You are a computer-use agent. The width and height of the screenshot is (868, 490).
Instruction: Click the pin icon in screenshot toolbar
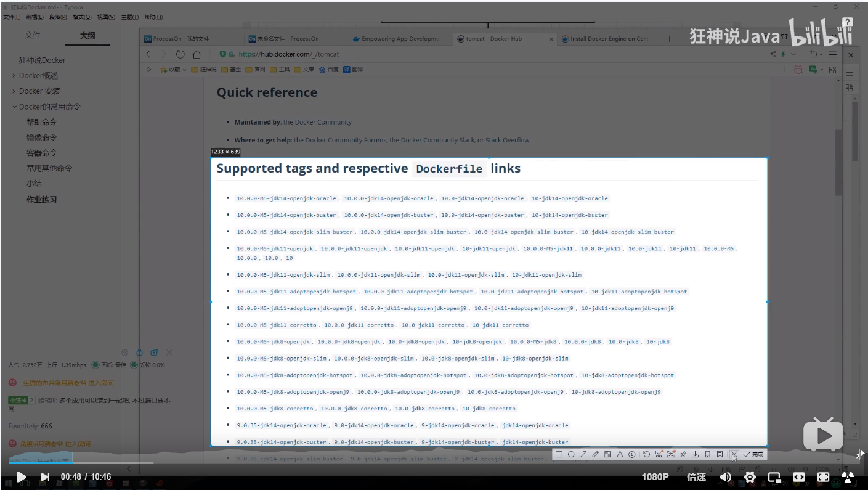point(683,454)
